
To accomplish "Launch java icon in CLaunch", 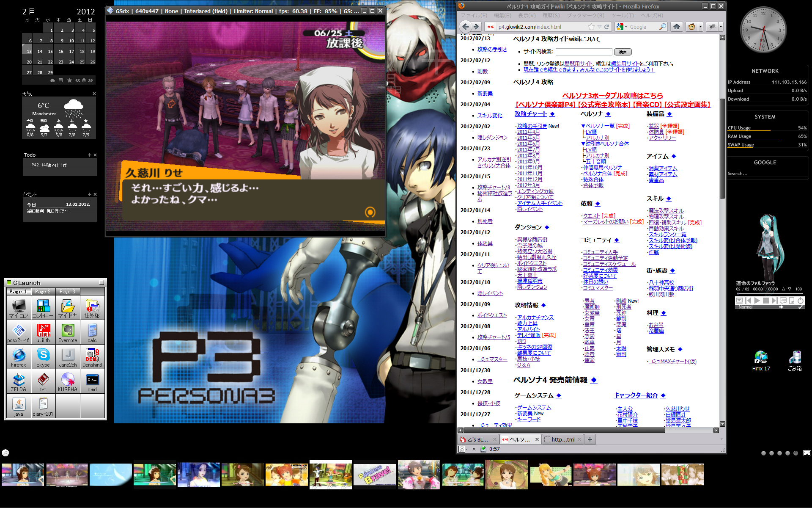I will pyautogui.click(x=18, y=406).
